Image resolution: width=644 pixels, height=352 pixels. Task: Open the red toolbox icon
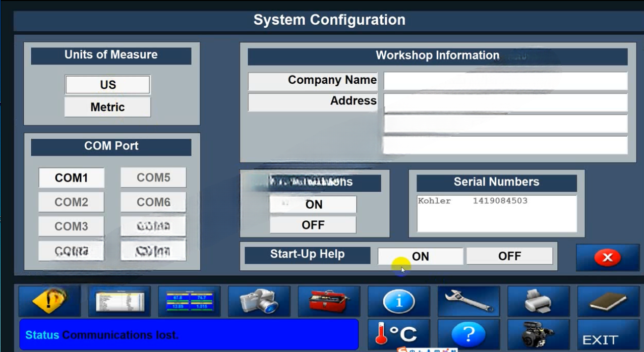click(x=329, y=301)
